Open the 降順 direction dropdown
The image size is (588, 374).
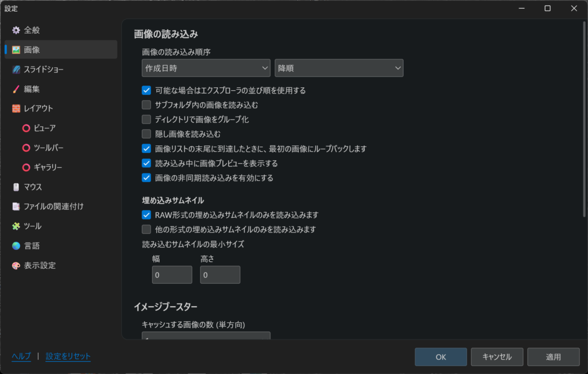click(339, 68)
